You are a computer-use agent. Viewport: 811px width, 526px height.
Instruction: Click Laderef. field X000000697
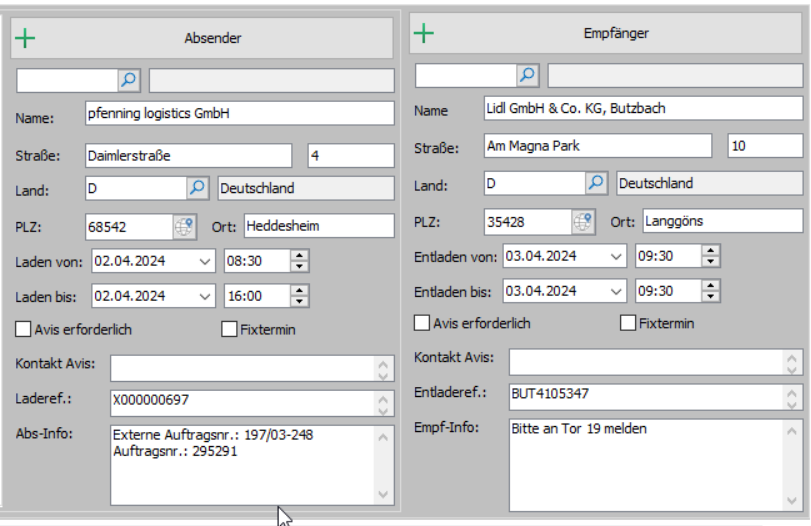252,403
